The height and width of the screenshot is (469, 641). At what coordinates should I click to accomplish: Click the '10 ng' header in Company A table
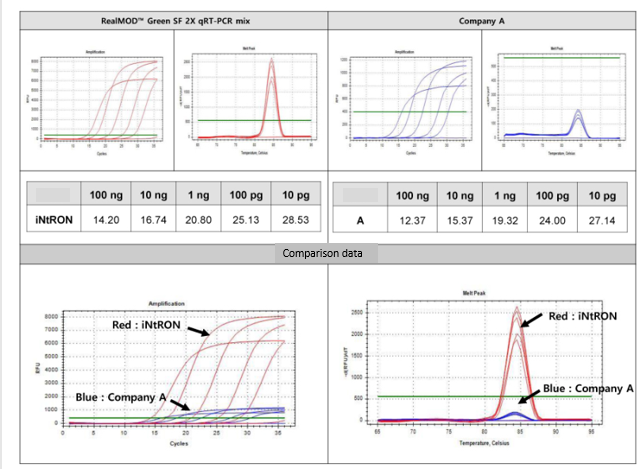pyautogui.click(x=460, y=196)
